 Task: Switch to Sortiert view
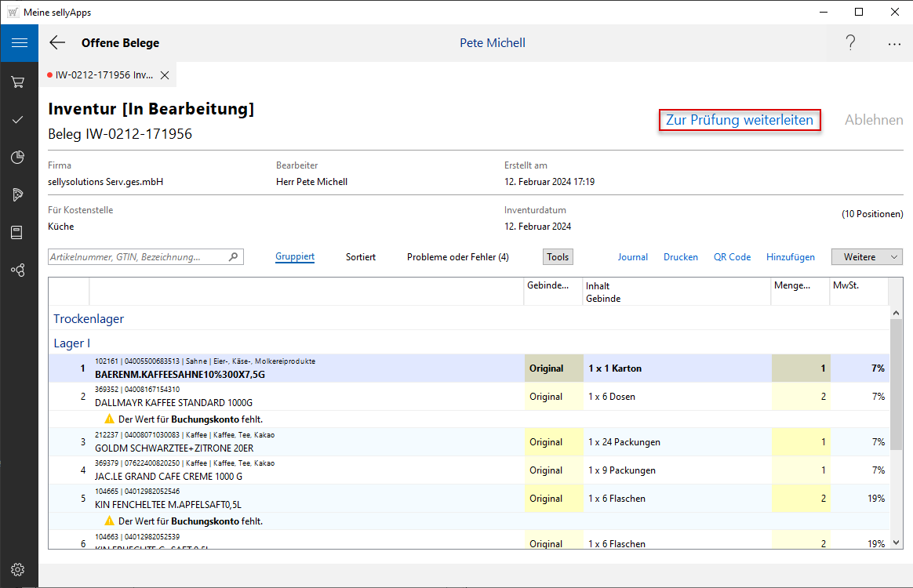tap(361, 257)
